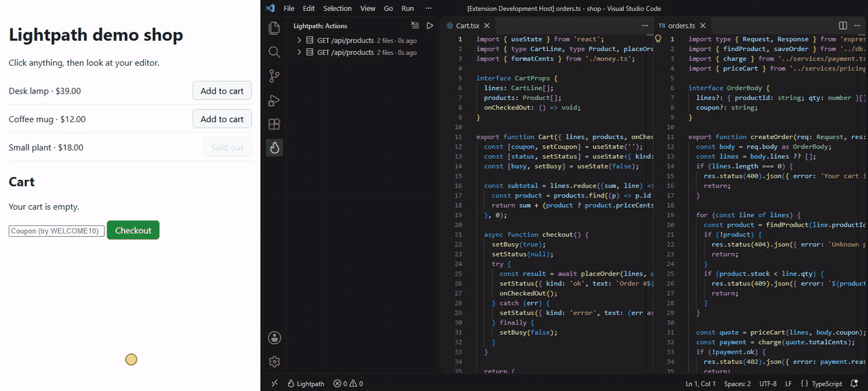The height and width of the screenshot is (391, 868).
Task: Change file encoding via UTF-8
Action: pos(768,384)
